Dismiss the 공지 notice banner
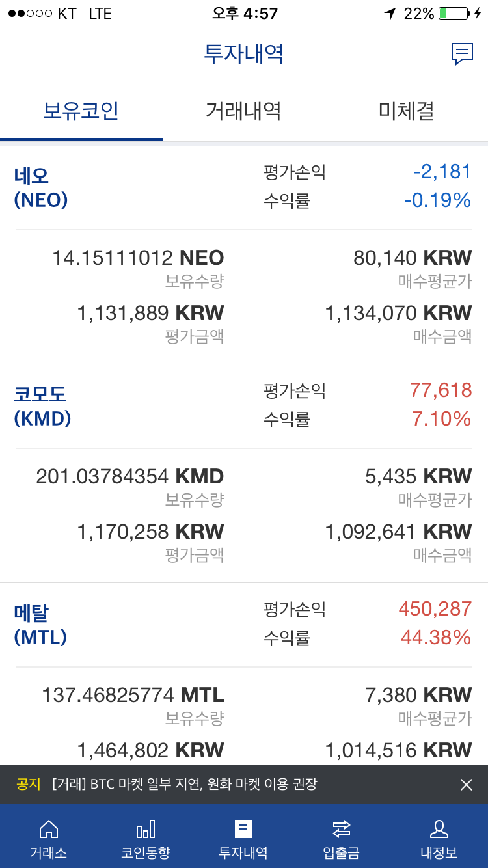 (x=466, y=785)
